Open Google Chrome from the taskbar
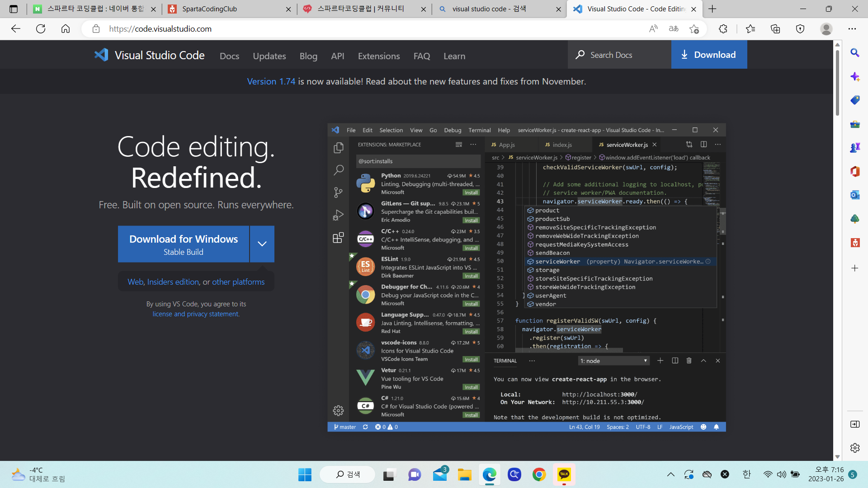The height and width of the screenshot is (488, 868). 539,474
